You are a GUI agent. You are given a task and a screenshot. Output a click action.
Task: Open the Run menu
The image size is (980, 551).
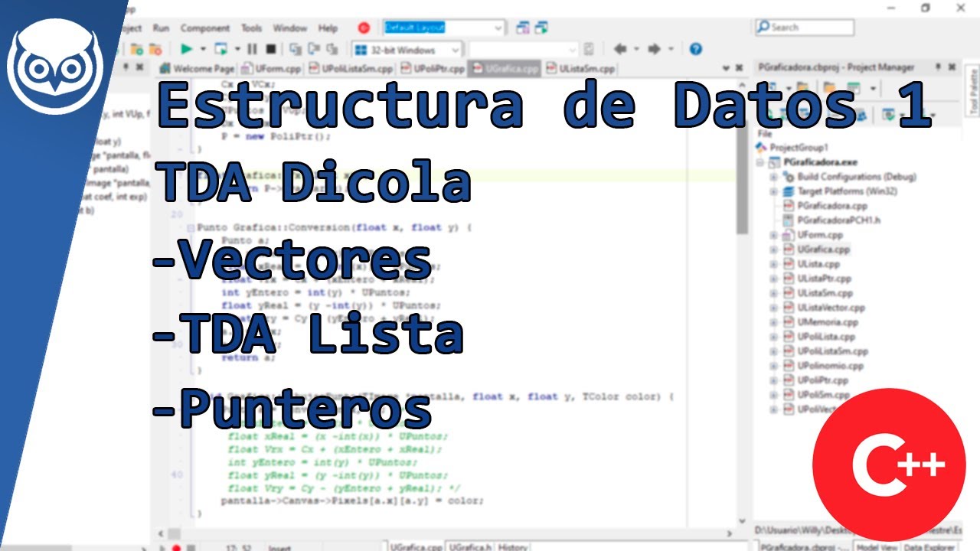click(x=161, y=28)
